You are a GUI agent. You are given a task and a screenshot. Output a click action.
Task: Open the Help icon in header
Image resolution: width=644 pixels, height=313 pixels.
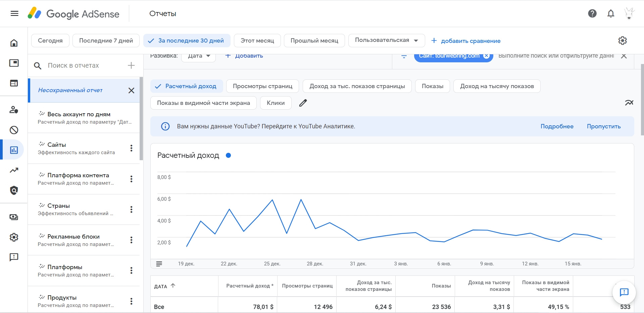(592, 13)
